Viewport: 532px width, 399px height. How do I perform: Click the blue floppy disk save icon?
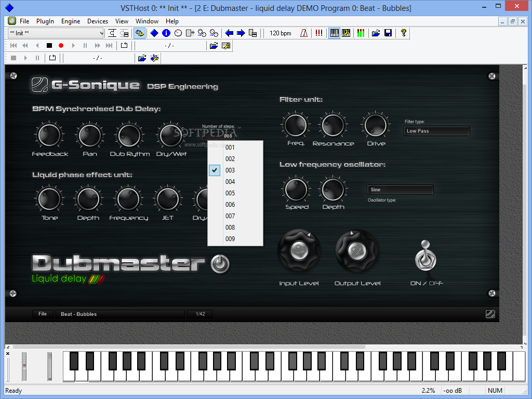tap(388, 33)
